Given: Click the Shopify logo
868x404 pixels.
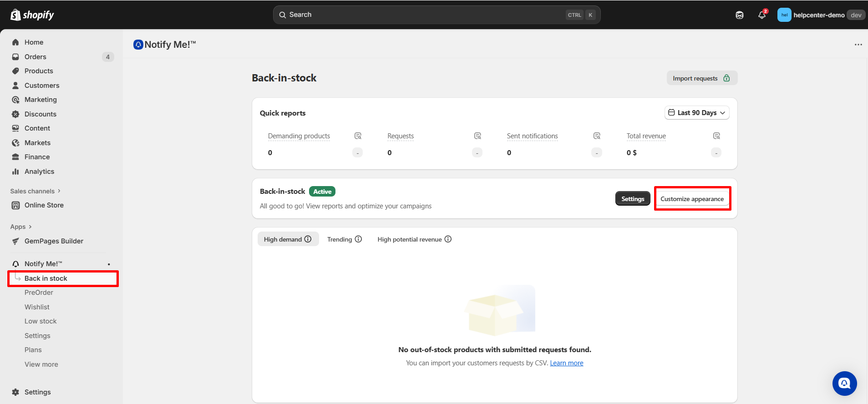Looking at the screenshot, I should (x=32, y=15).
